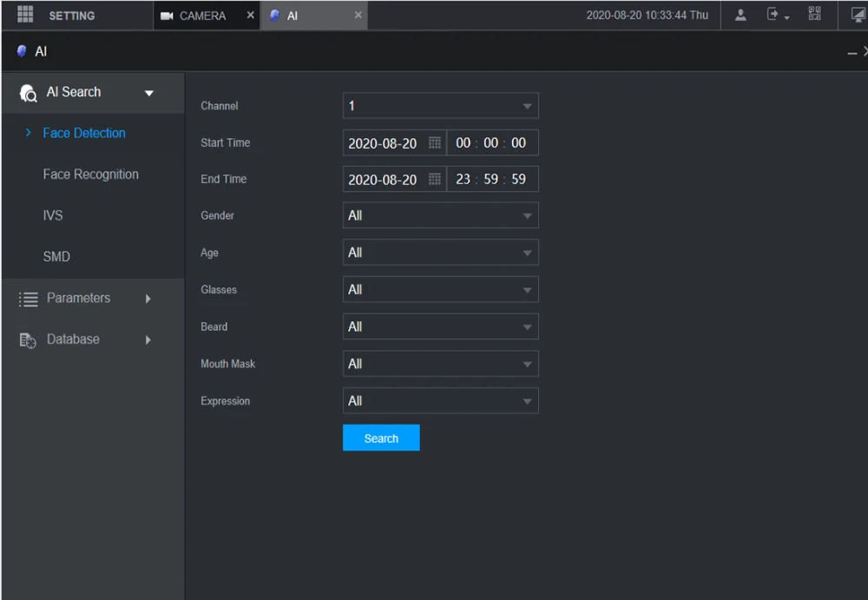Go to SETTING menu

(x=71, y=16)
